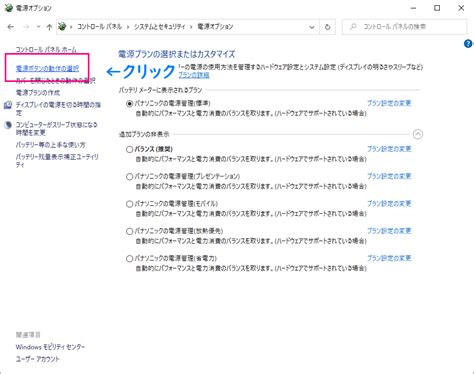This screenshot has height=374, width=474.
Task: Click the forward navigation arrow
Action: (x=26, y=27)
